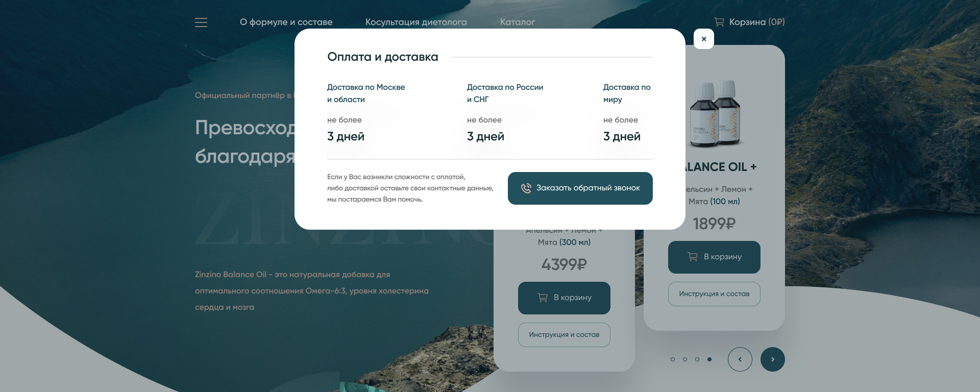Click the 'Мята (100 мл)' product text

(x=714, y=202)
